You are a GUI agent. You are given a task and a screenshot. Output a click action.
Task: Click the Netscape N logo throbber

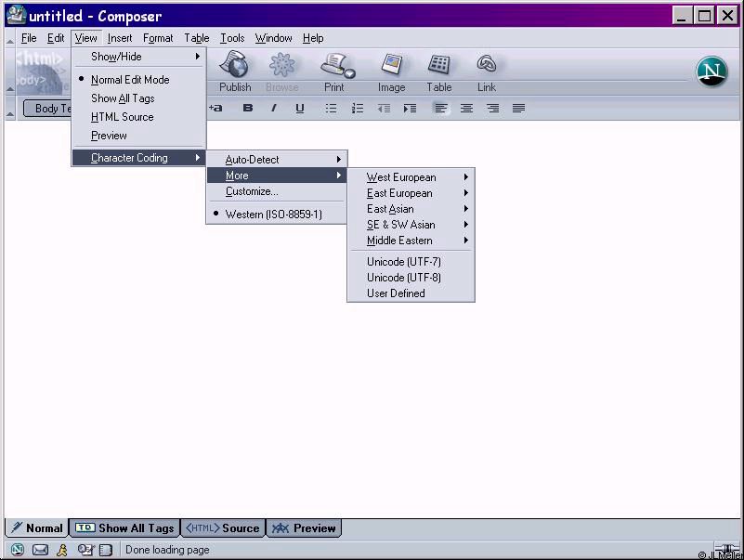[x=711, y=72]
